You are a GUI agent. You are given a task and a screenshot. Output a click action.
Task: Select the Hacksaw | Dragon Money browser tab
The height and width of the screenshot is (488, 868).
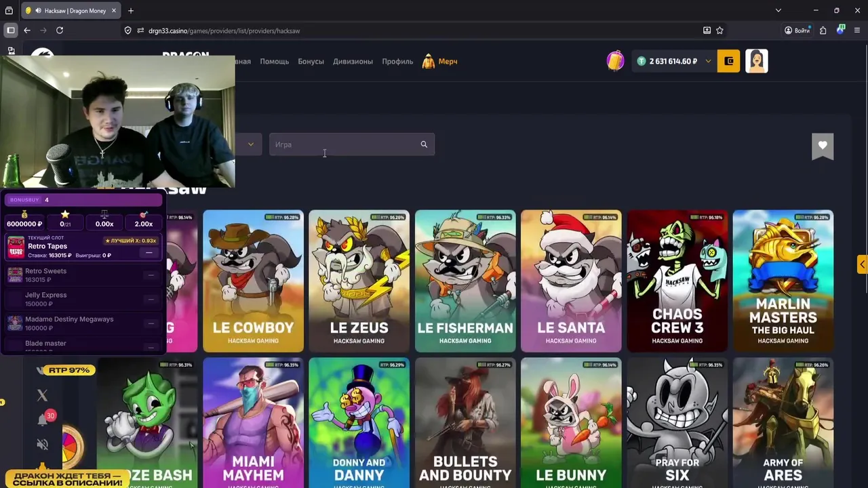(x=71, y=11)
